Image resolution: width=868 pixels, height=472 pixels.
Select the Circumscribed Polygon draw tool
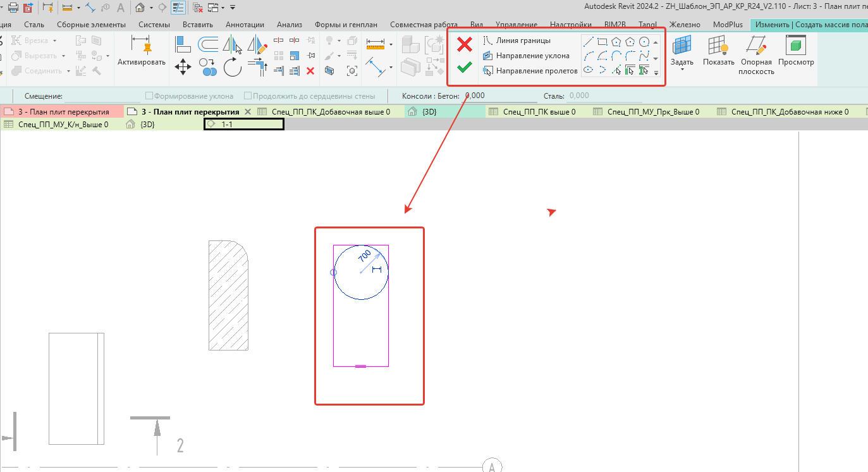point(630,42)
